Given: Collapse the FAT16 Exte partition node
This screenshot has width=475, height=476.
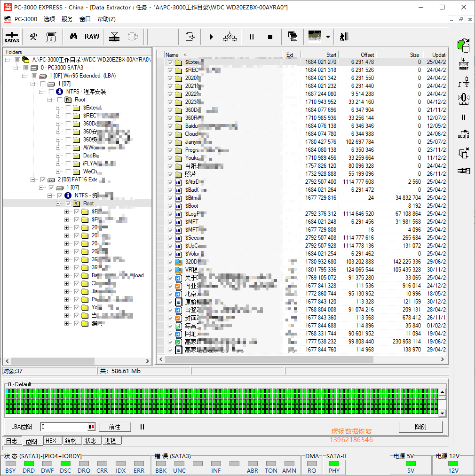Looking at the screenshot, I should (x=32, y=179).
